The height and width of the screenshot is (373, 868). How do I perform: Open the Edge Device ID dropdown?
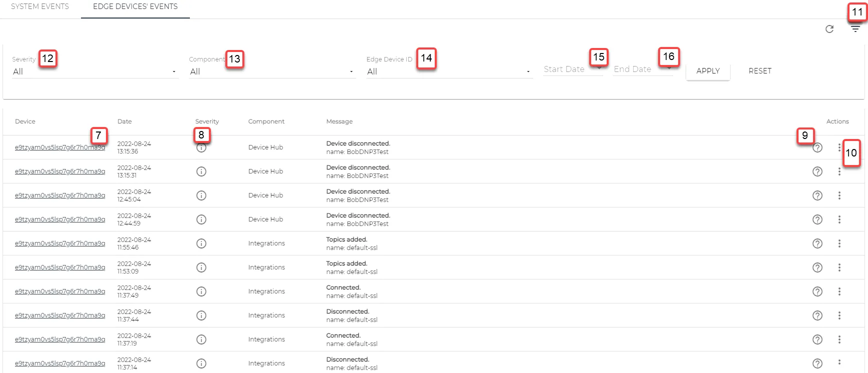pos(449,71)
